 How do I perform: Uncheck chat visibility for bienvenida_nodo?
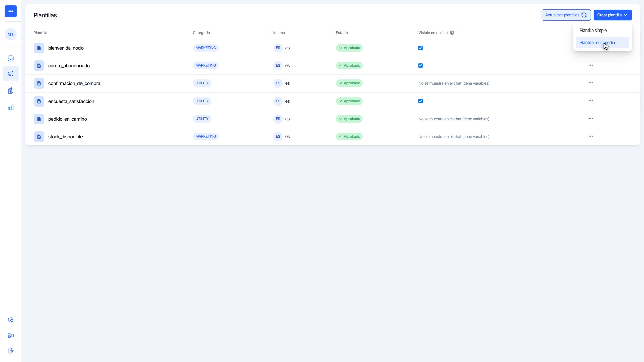(420, 48)
